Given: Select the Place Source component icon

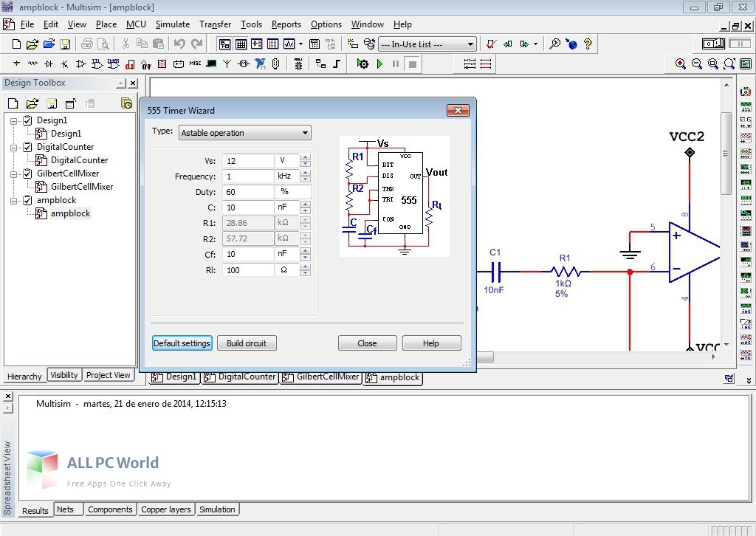Looking at the screenshot, I should coord(16,63).
